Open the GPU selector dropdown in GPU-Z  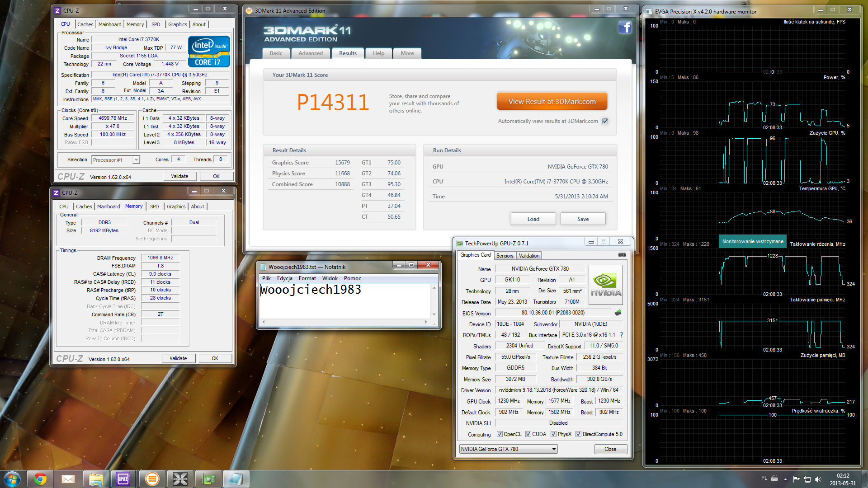click(554, 449)
